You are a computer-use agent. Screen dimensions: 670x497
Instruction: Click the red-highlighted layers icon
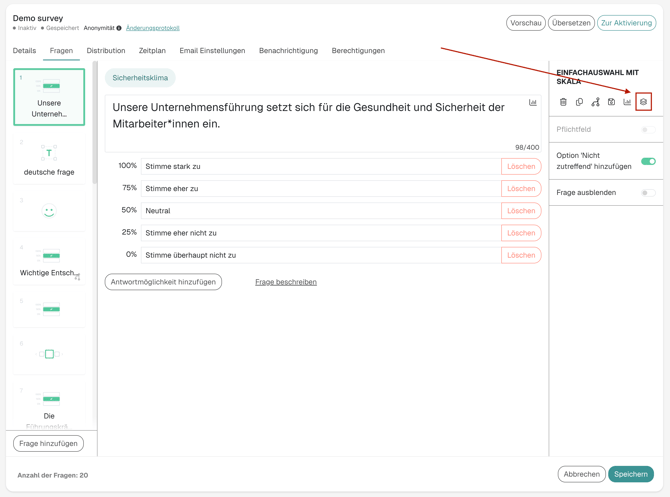click(x=643, y=102)
